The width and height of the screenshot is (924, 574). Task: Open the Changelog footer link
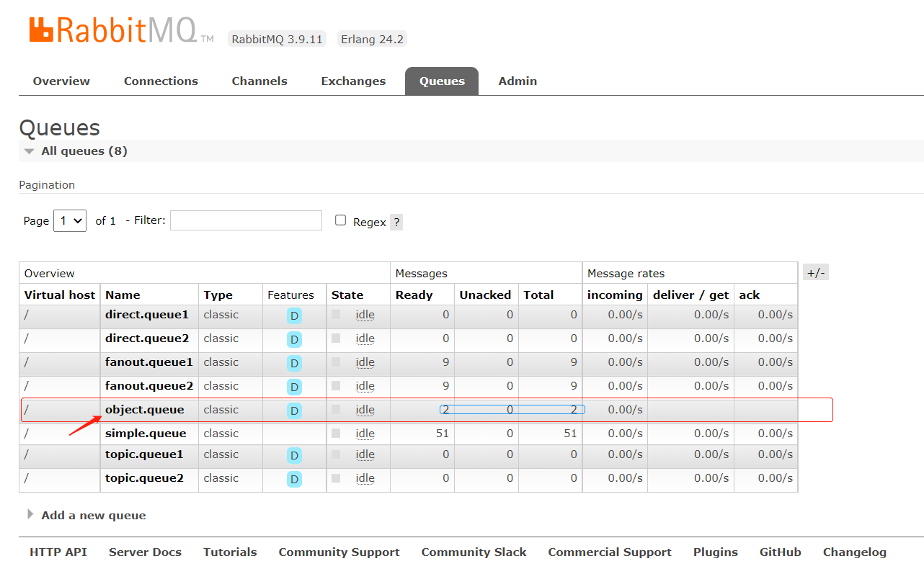coord(855,552)
